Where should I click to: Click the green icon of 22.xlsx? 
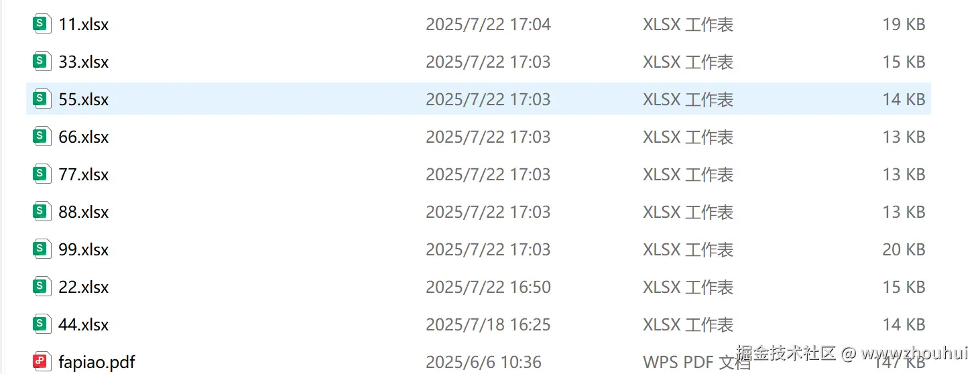coord(42,287)
